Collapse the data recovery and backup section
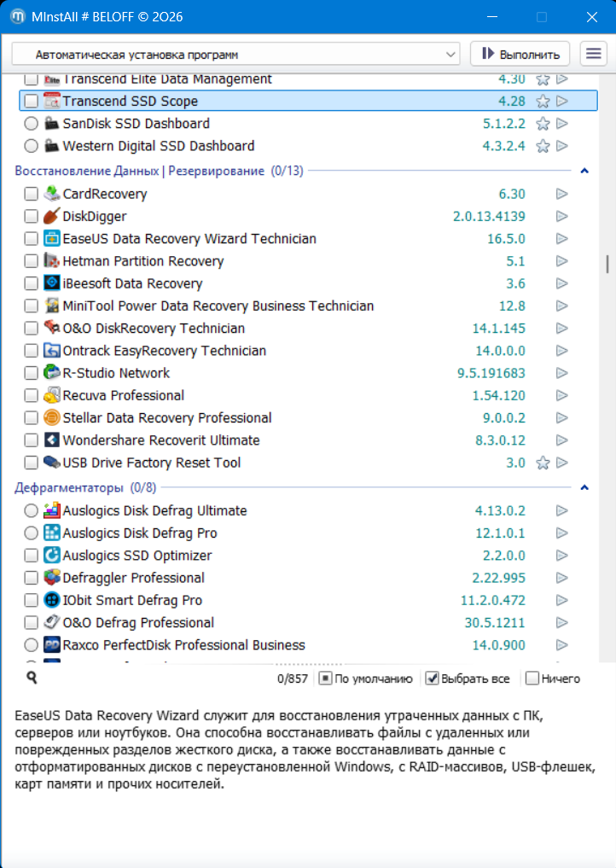616x868 pixels. click(x=584, y=172)
